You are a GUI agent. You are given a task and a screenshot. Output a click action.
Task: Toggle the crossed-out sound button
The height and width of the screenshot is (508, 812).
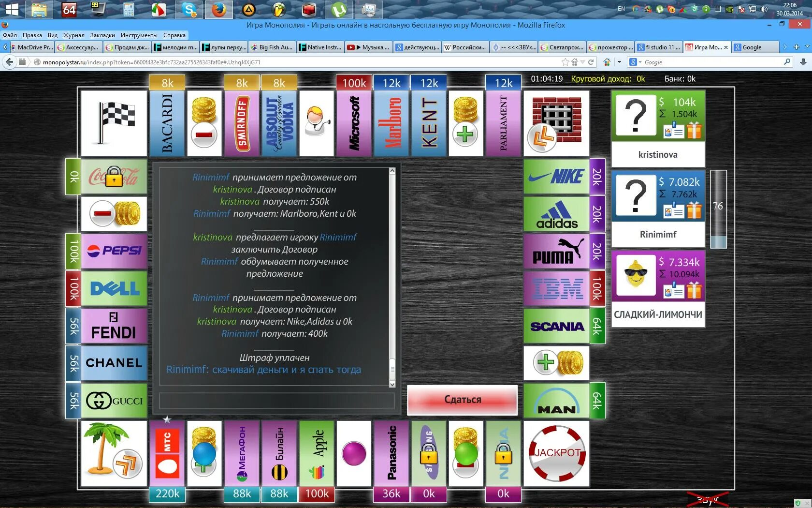708,499
